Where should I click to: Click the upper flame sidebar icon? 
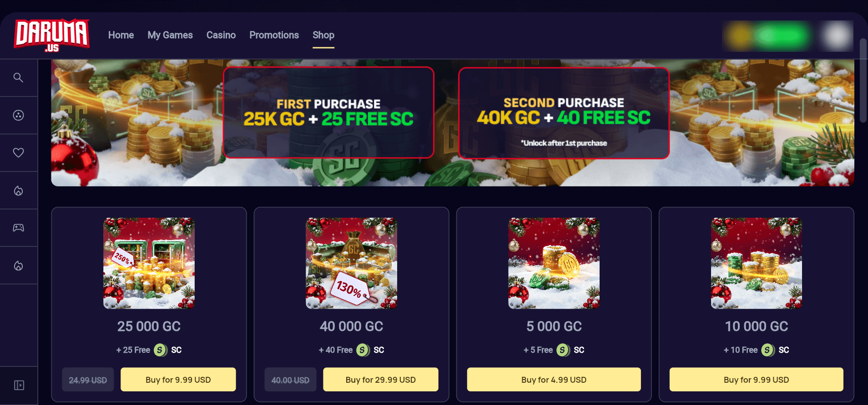pyautogui.click(x=18, y=190)
